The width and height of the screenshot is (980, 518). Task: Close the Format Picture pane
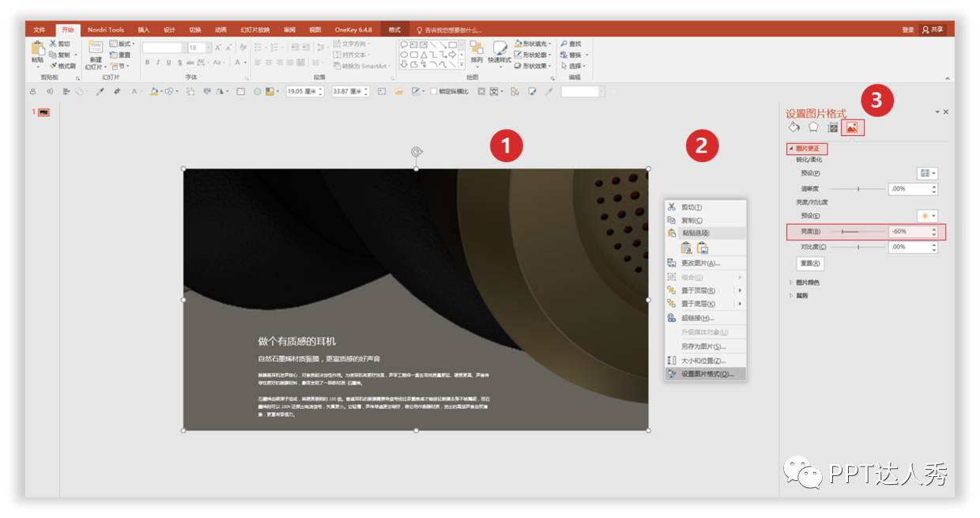(x=946, y=112)
